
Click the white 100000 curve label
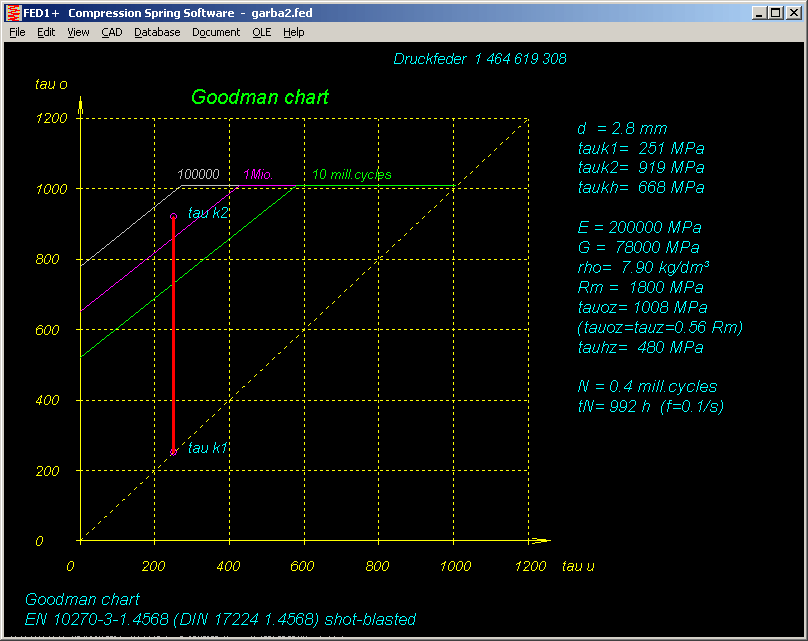click(x=199, y=175)
